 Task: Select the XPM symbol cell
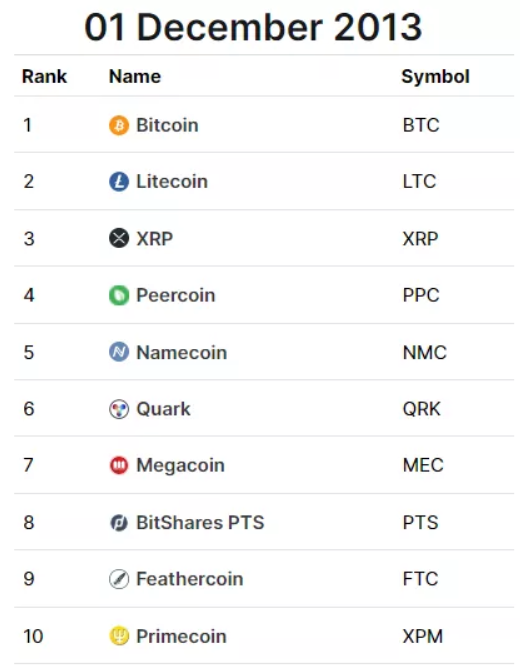click(x=423, y=636)
